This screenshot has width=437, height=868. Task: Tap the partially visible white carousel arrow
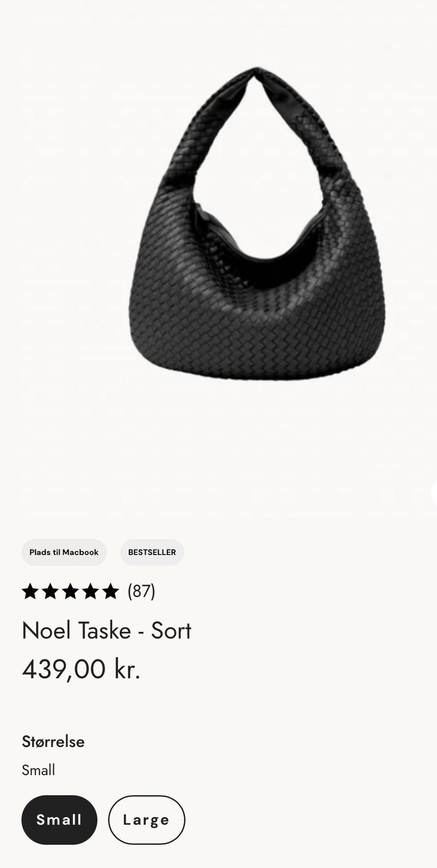[x=434, y=493]
